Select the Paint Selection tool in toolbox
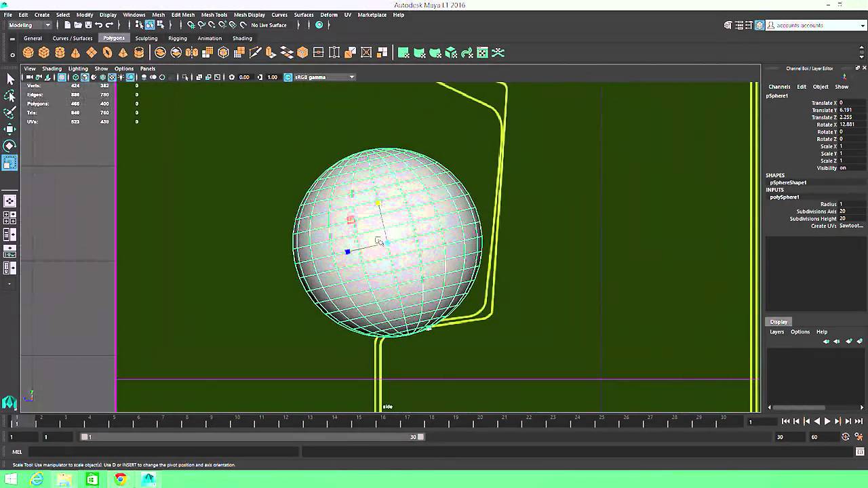This screenshot has width=868, height=488. click(x=10, y=113)
